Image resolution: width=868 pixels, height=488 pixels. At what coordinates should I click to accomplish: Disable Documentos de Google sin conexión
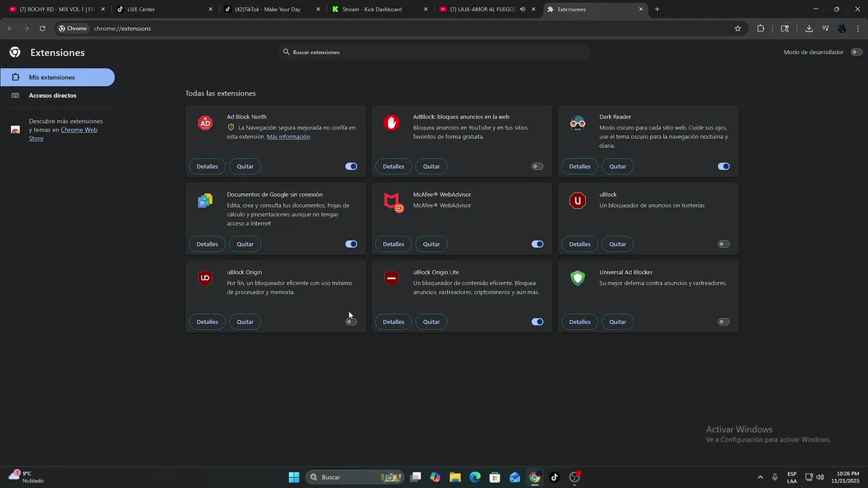tap(351, 244)
